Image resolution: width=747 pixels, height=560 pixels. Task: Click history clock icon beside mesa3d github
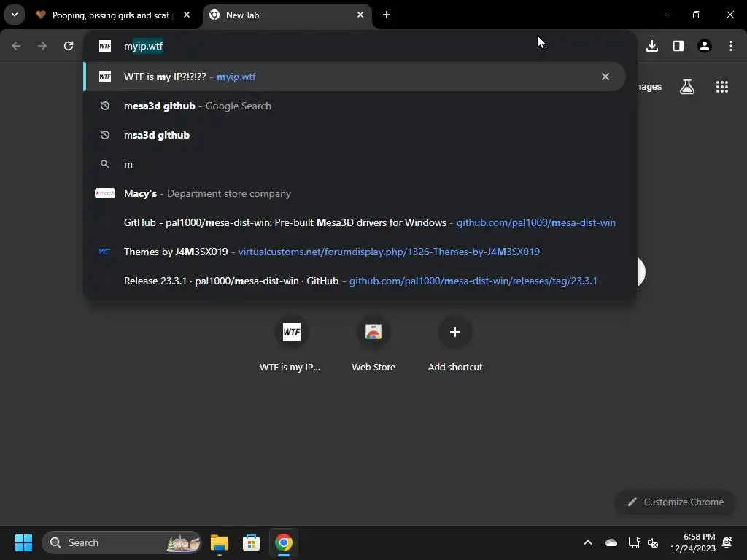tap(105, 106)
